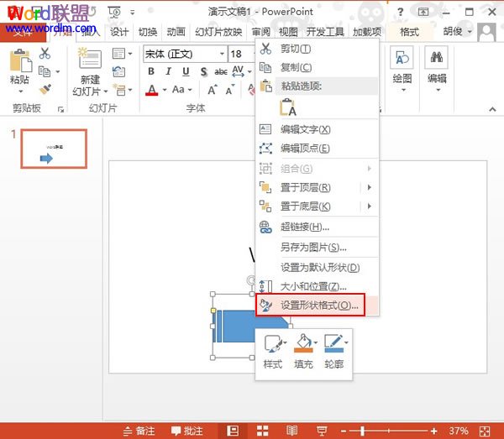The image size is (504, 439).
Task: Open the 轮廓 Outline mini toolbar button
Action: (334, 351)
